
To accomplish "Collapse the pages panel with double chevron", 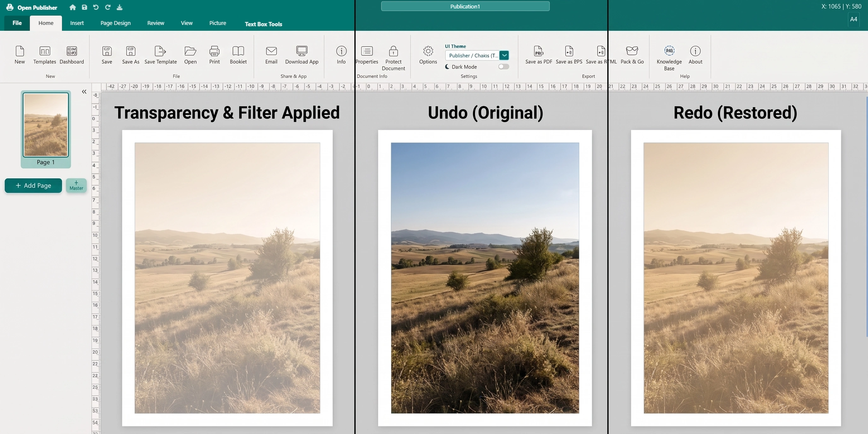I will coord(84,92).
